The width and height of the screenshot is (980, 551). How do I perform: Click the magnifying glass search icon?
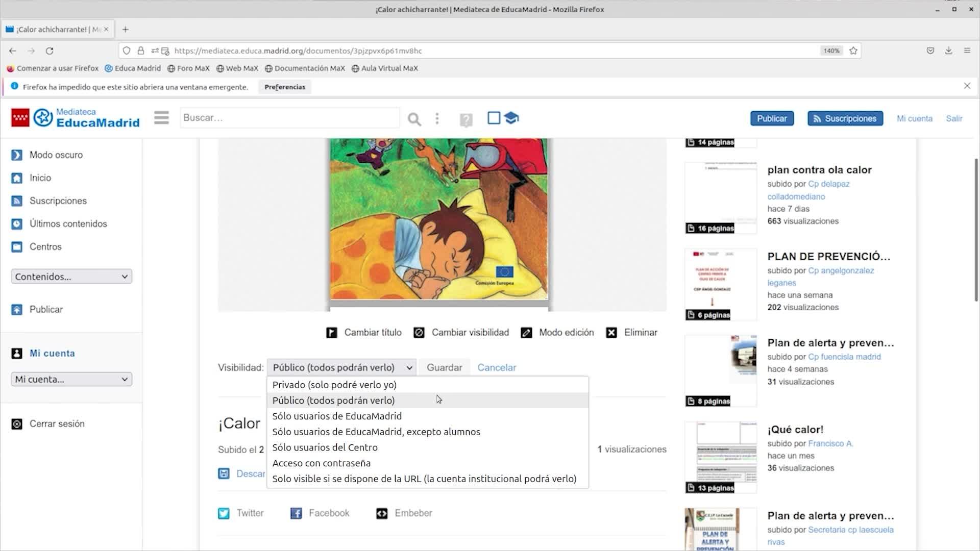point(414,119)
